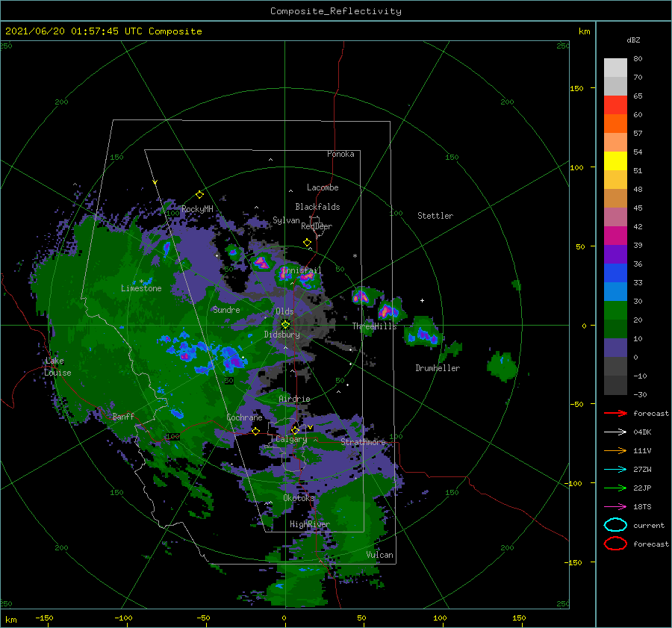Image resolution: width=672 pixels, height=628 pixels.
Task: Select the magenta 42 dBZ color swatch
Action: (x=615, y=235)
